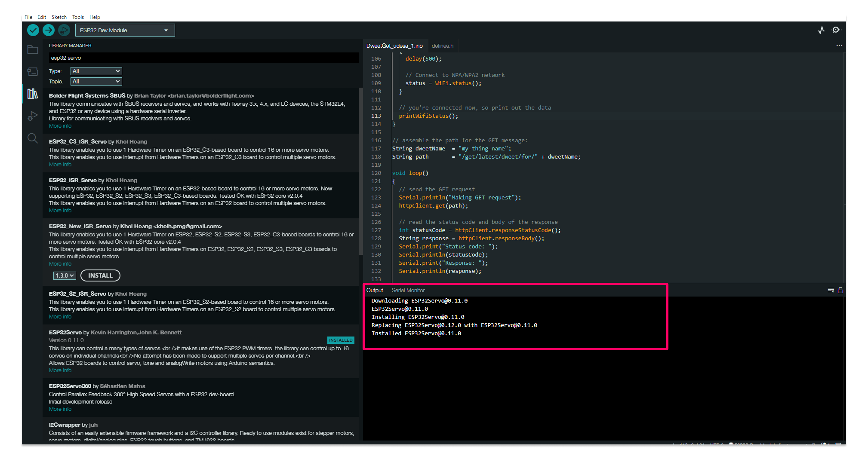Open the editor tabs more-options ellipsis
Screen dimensions: 868x459
tap(839, 46)
